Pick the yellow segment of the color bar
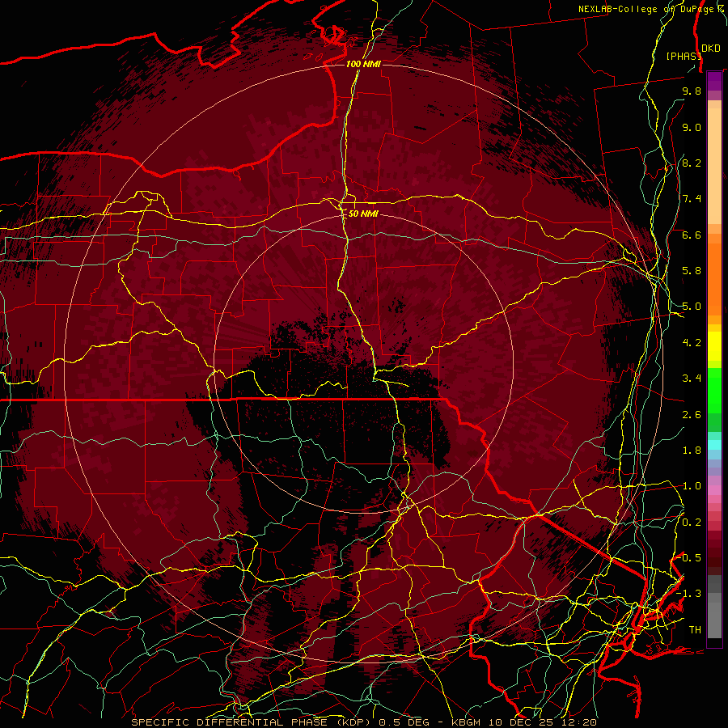The height and width of the screenshot is (728, 728). pyautogui.click(x=714, y=346)
